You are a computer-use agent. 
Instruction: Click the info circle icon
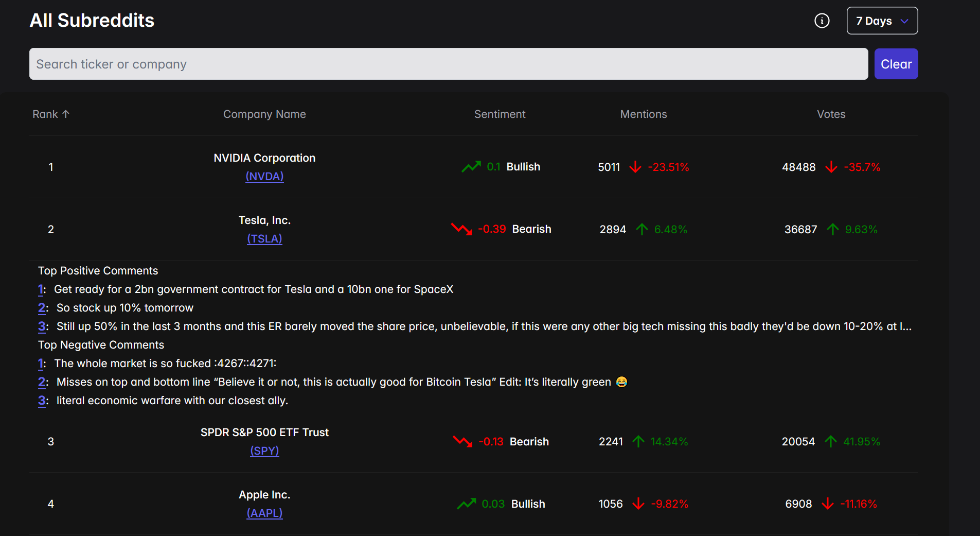pos(822,21)
